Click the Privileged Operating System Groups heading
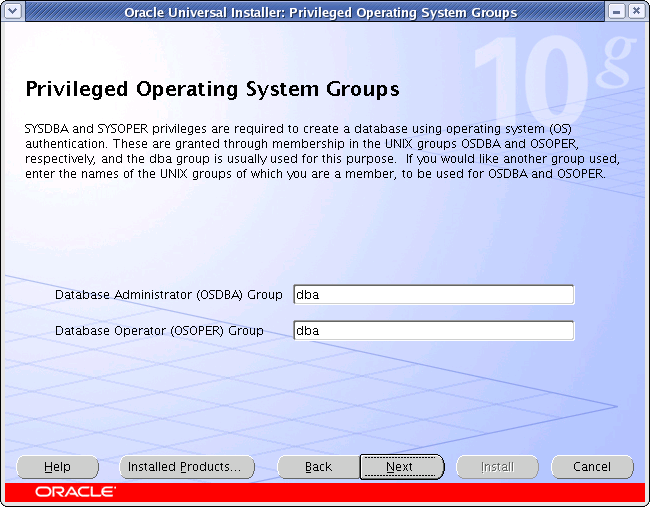 tap(212, 89)
